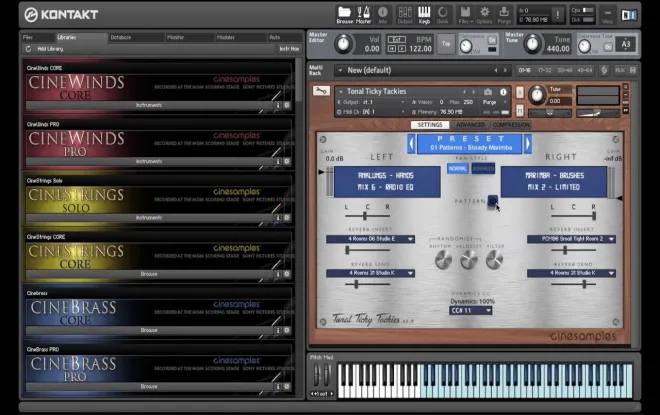Screen dimensions: 660x415
Task: Open the Quick load icon
Action: point(442,15)
